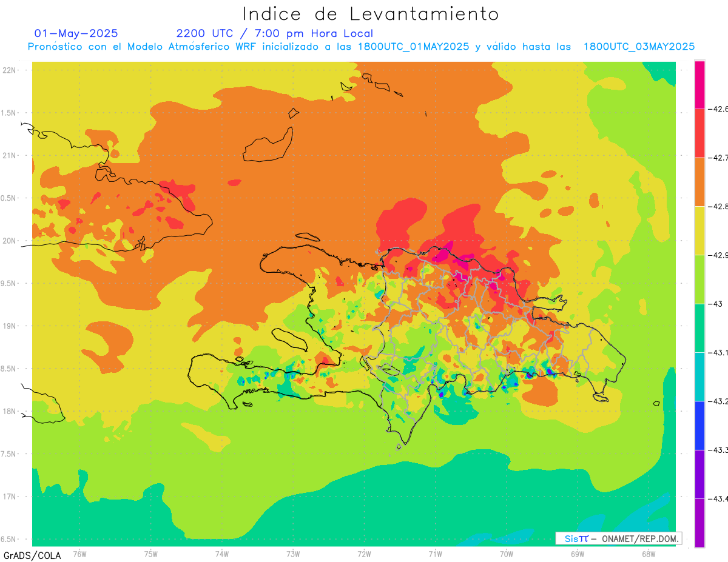
Task: Click the -43.1 color bar value
Action: point(718,352)
